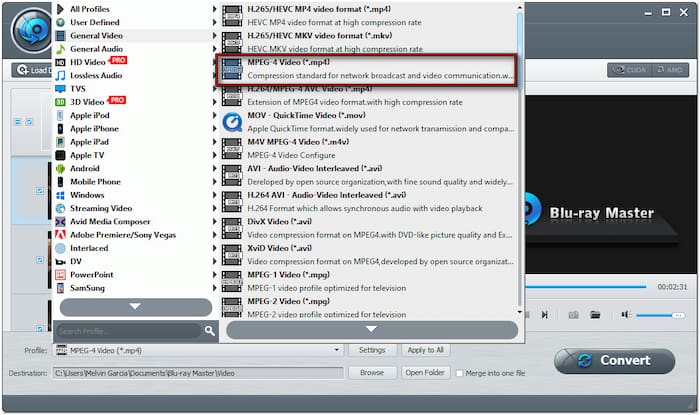Click Apply to All button
Screen dimensions: 700x415
tap(425, 350)
